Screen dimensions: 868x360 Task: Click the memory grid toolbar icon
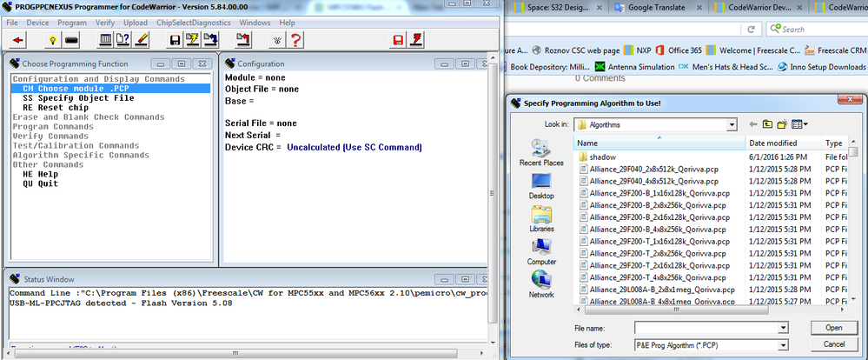click(105, 40)
